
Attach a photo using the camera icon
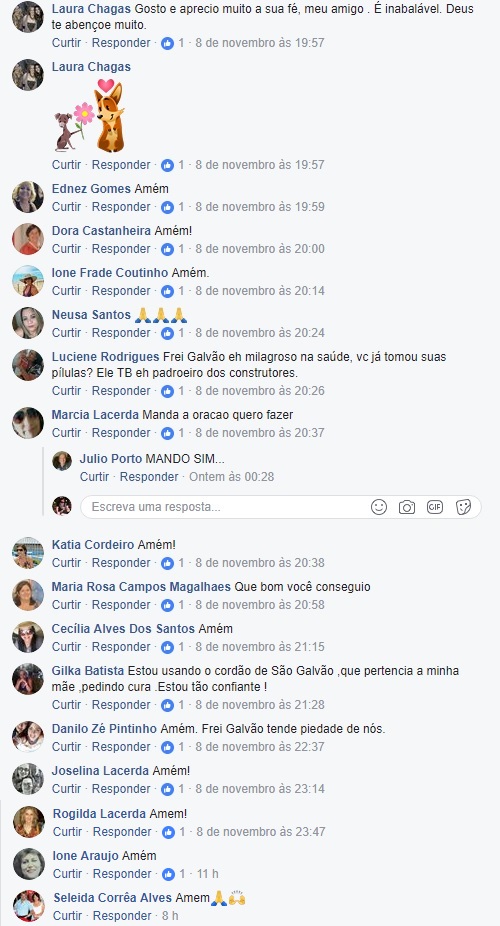407,507
